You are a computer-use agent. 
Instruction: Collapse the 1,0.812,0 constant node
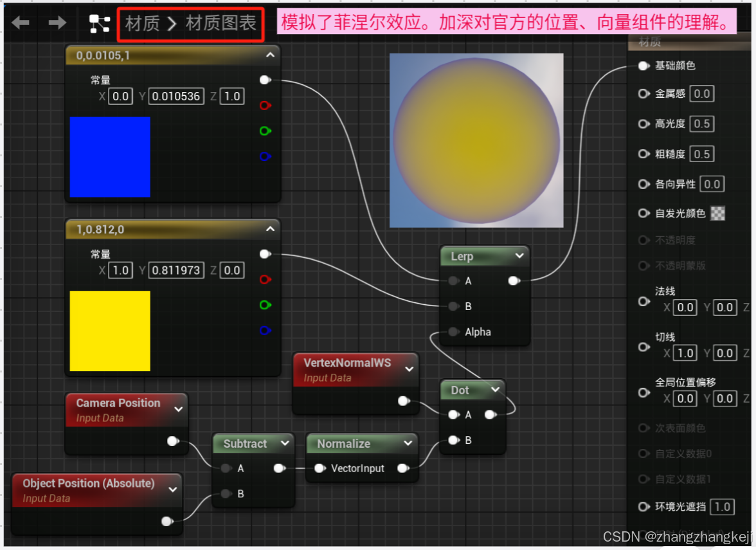coord(271,229)
